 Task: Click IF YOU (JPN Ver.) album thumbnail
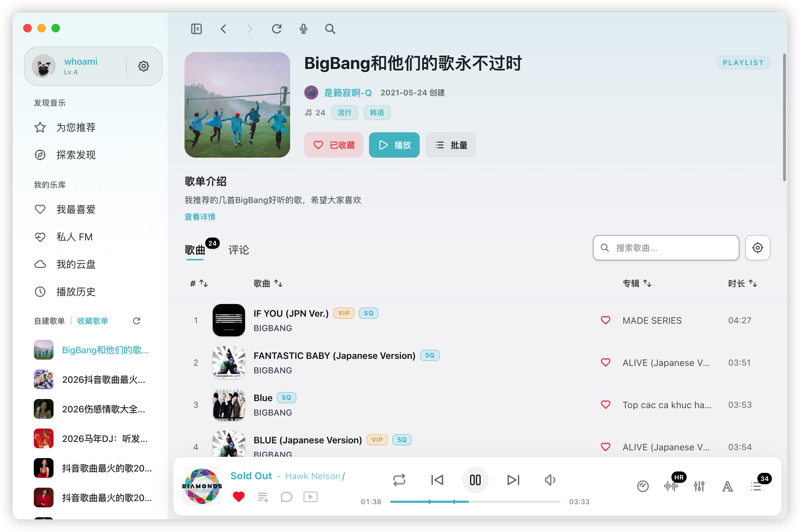(x=229, y=320)
